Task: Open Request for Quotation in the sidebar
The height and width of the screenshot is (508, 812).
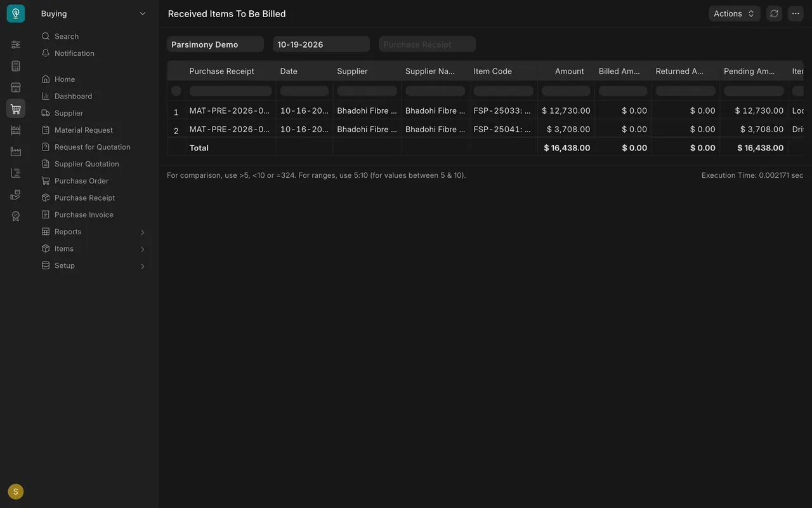Action: point(93,147)
